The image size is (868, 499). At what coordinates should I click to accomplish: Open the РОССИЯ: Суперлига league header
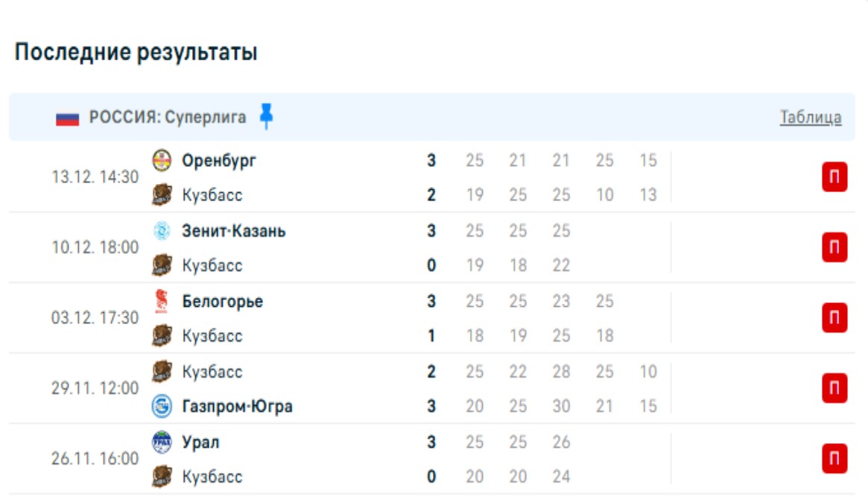click(x=168, y=118)
